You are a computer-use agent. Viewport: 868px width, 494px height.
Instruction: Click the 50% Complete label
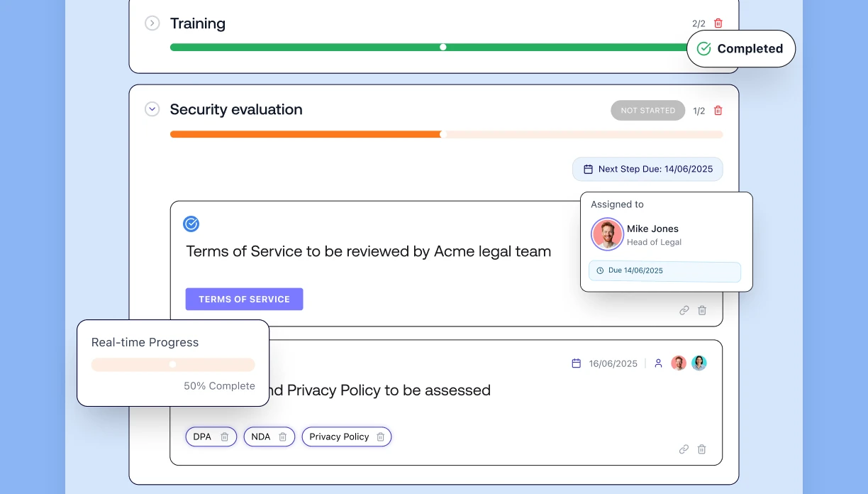pos(220,386)
